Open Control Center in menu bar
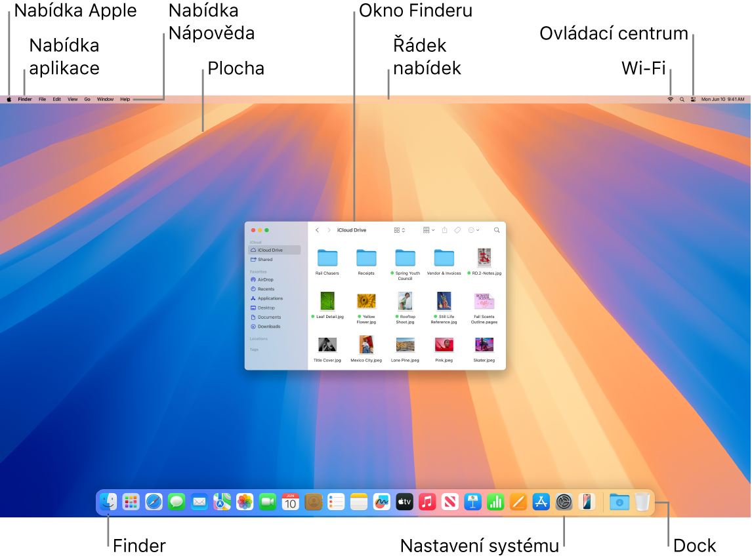752x560 pixels. (693, 99)
